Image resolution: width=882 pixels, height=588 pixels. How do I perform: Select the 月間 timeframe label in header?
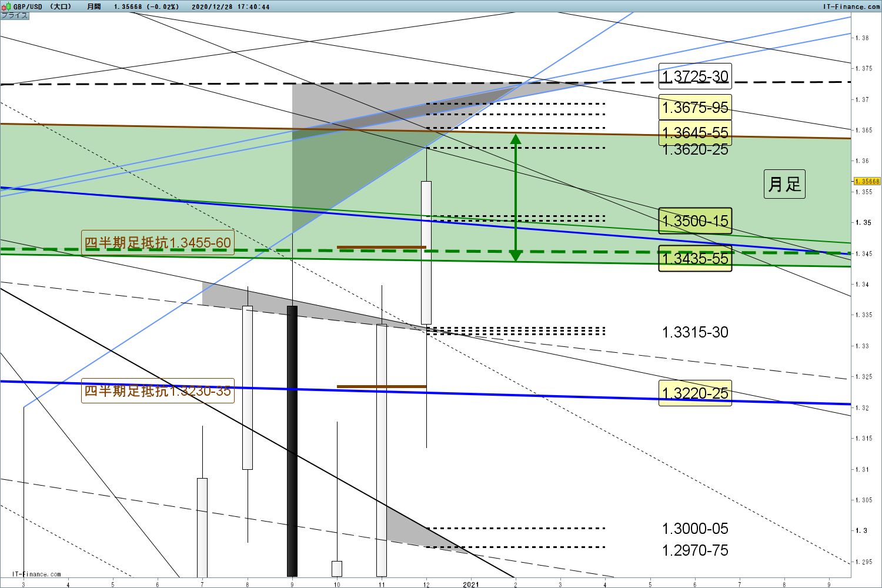93,6
